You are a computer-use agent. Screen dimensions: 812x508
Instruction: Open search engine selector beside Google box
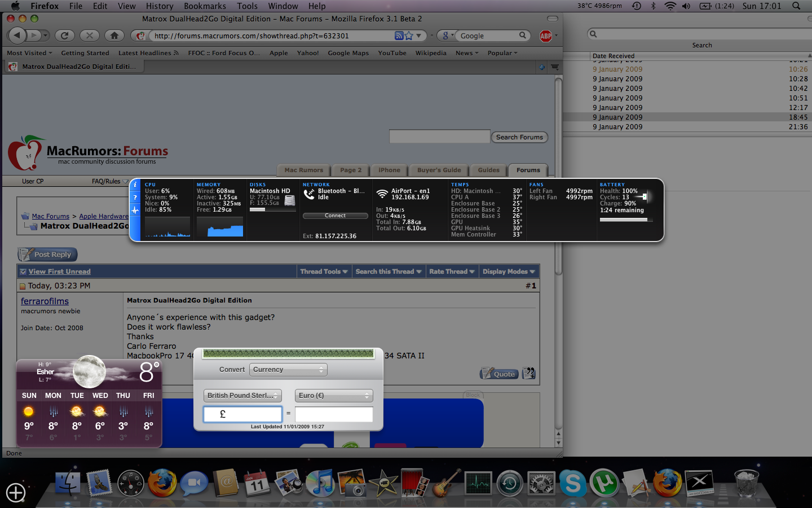448,36
